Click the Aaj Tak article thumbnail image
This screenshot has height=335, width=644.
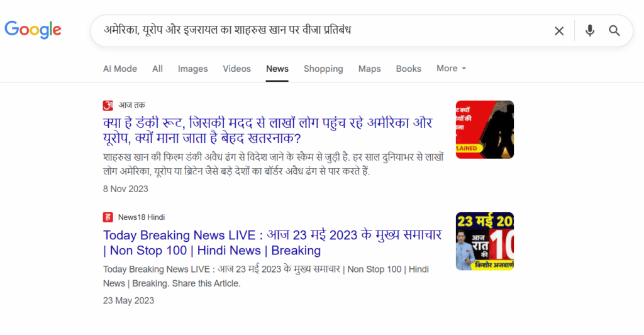(484, 130)
